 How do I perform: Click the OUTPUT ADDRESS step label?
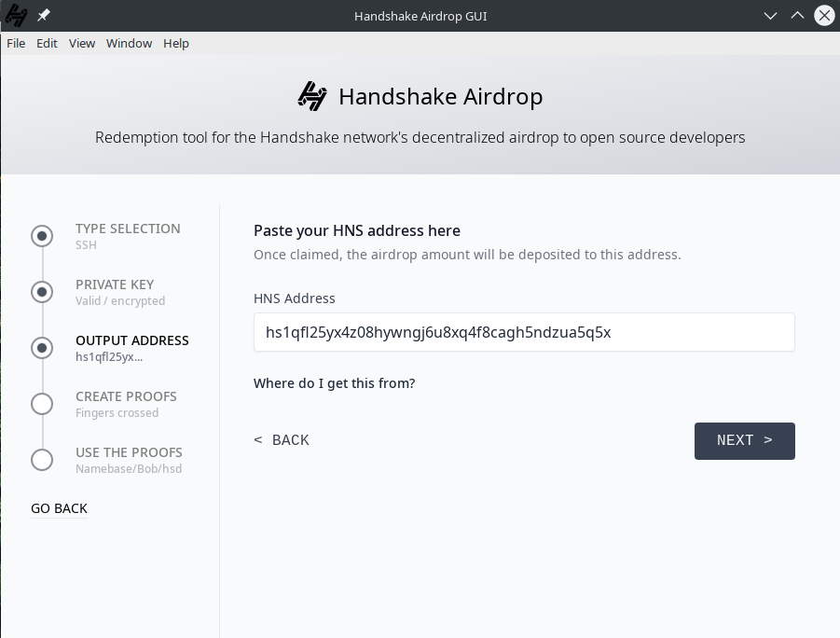(x=132, y=340)
